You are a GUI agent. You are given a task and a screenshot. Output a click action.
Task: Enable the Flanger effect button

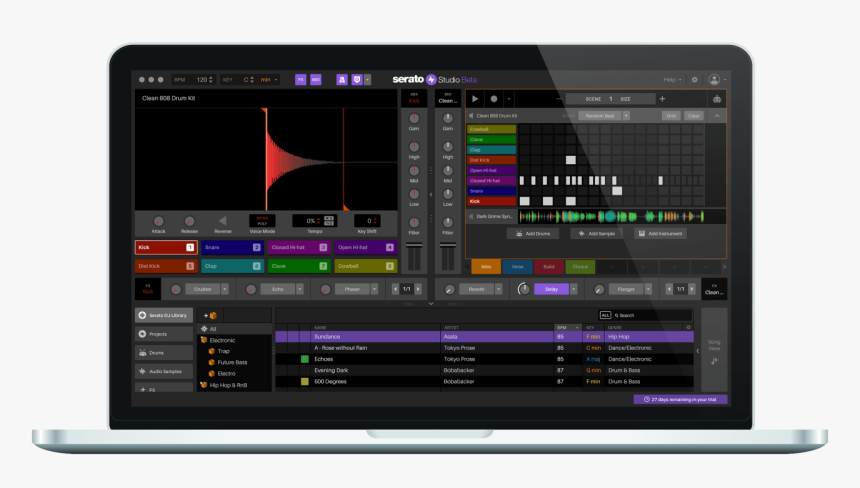[x=626, y=289]
